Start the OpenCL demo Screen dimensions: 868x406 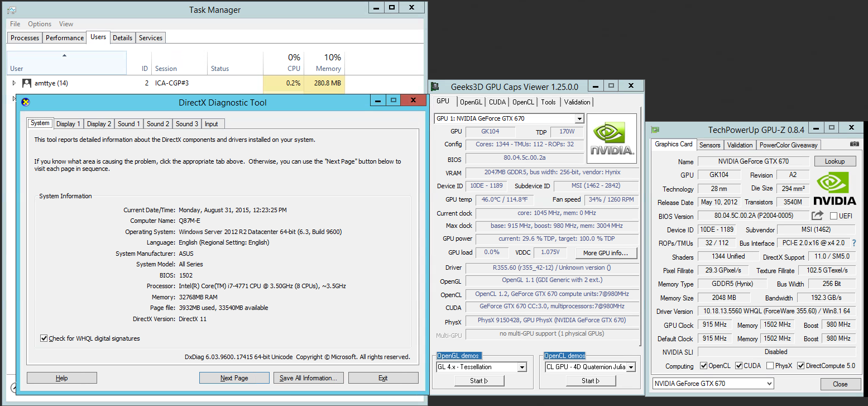(x=591, y=381)
